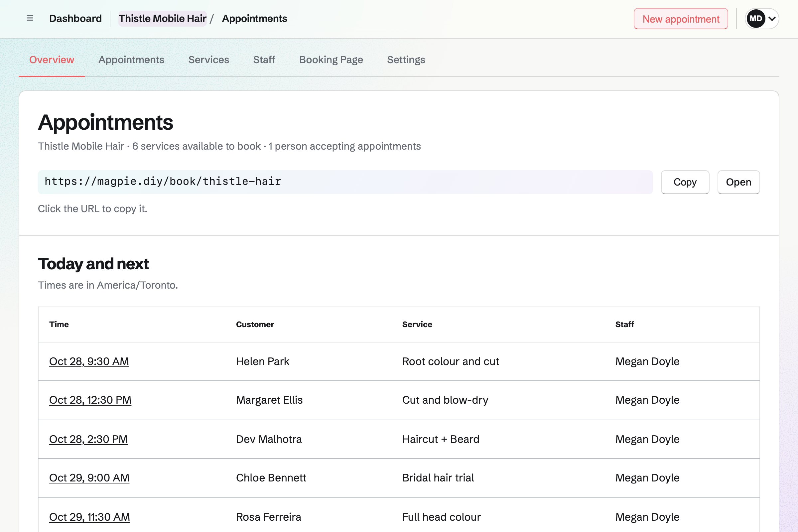
Task: Open the Staff tab
Action: pos(264,60)
